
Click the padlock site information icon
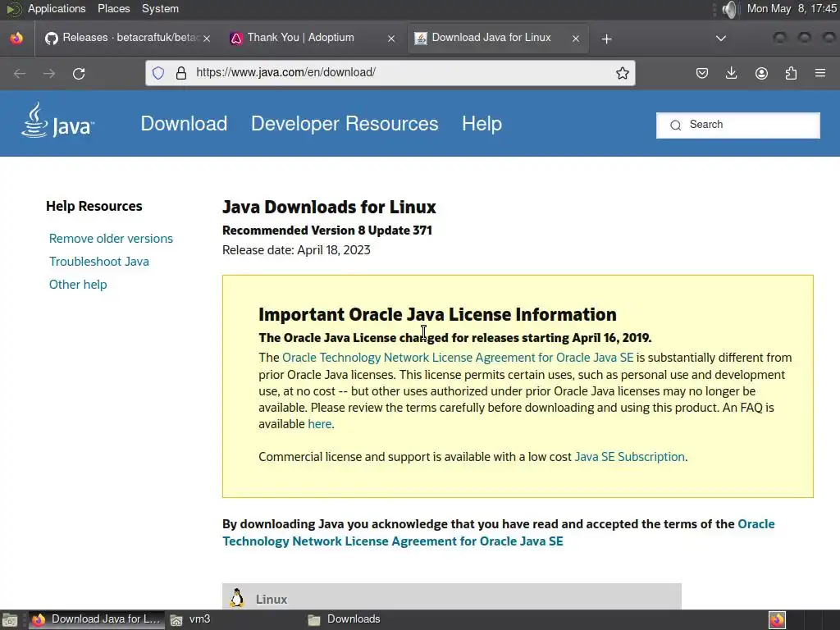[x=181, y=73]
